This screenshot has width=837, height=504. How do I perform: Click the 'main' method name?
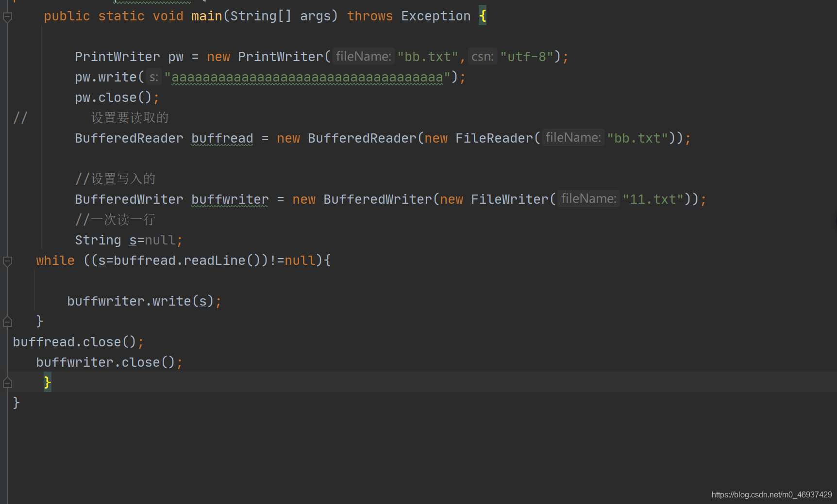tap(207, 16)
